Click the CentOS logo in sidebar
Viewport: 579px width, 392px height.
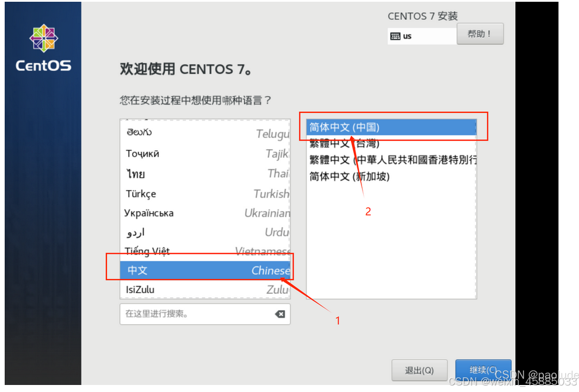44,48
